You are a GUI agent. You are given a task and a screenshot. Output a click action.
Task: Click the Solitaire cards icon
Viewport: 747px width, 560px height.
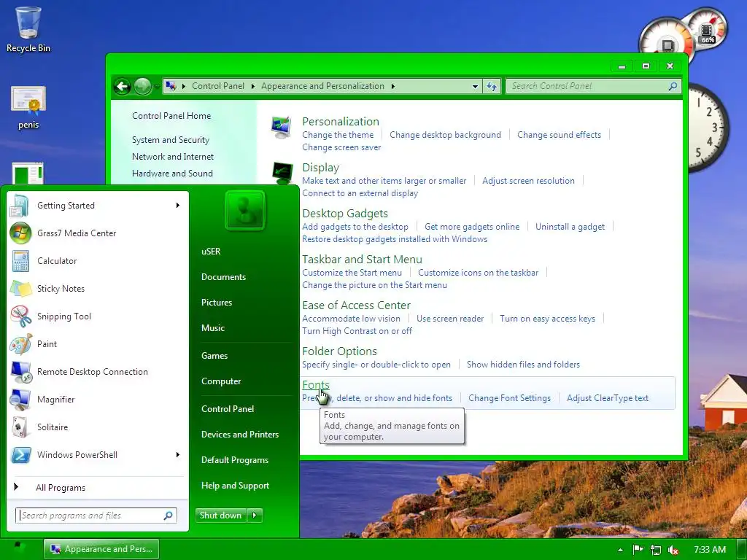(20, 427)
